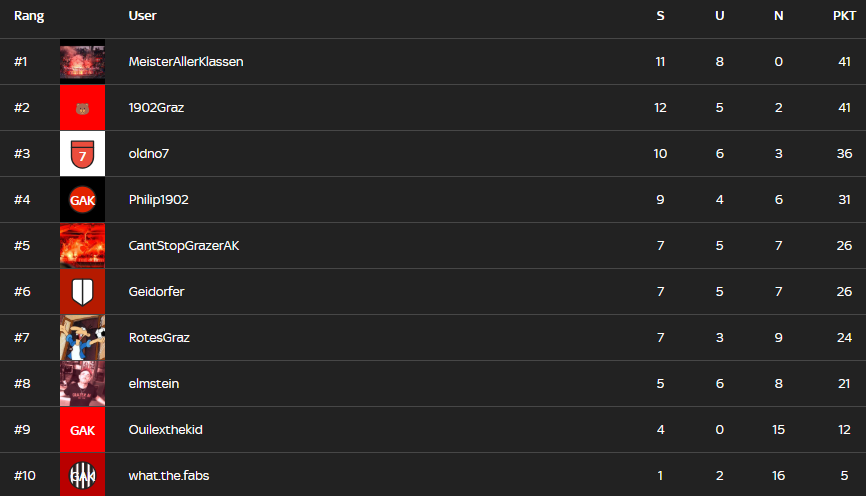Sort table by the PKT column header
This screenshot has height=496, width=866.
pos(843,16)
